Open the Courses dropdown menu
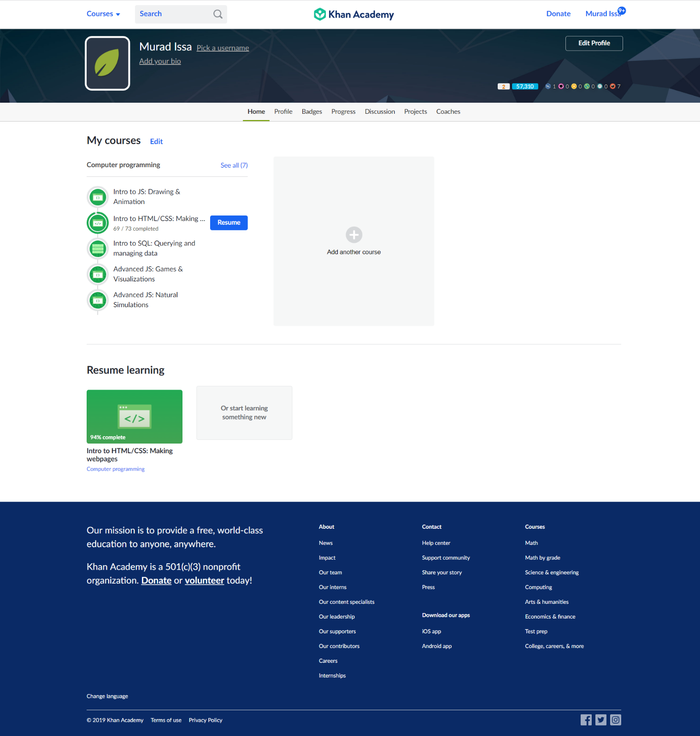The height and width of the screenshot is (736, 700). pyautogui.click(x=103, y=14)
